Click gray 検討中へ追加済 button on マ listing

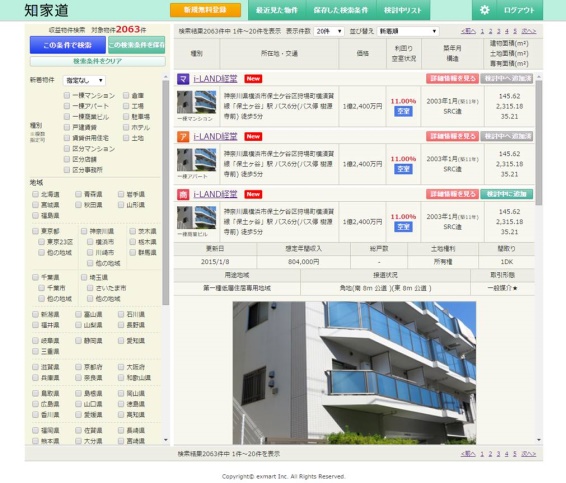[x=506, y=79]
